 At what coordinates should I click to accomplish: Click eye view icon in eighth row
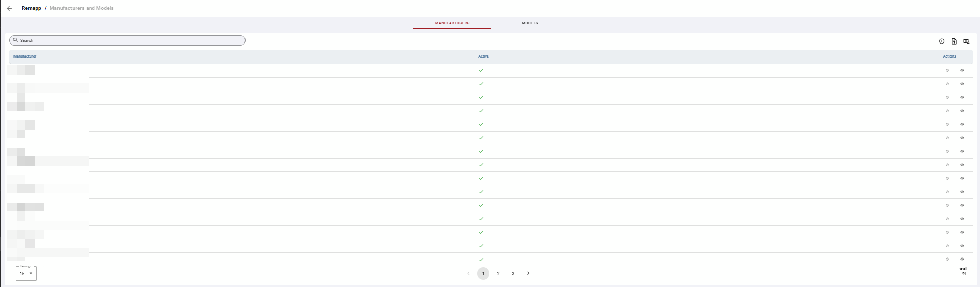pyautogui.click(x=962, y=165)
